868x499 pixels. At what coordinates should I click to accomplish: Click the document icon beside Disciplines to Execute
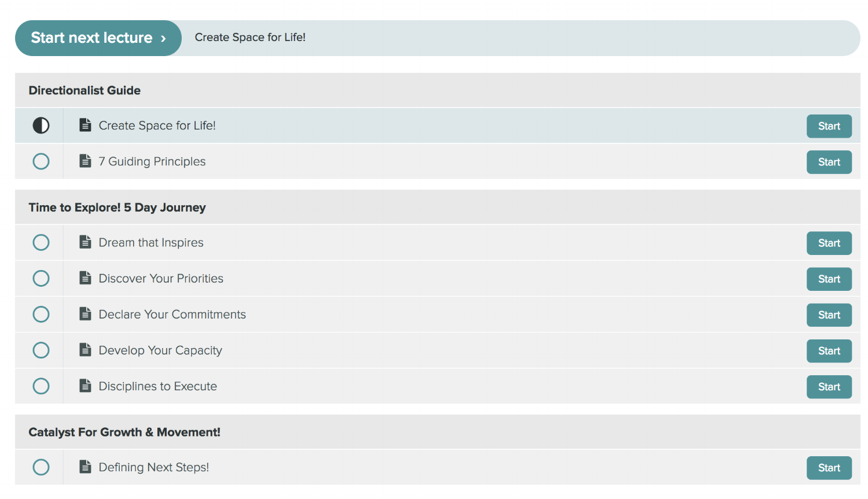click(85, 385)
